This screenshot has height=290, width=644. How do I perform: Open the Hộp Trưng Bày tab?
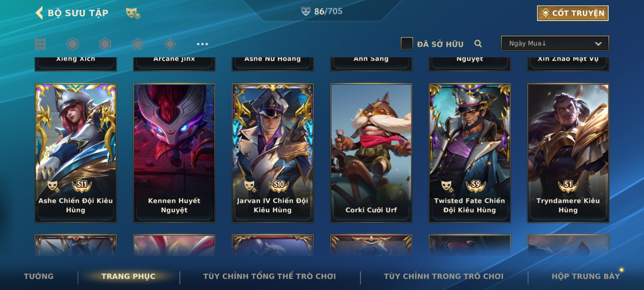point(586,276)
